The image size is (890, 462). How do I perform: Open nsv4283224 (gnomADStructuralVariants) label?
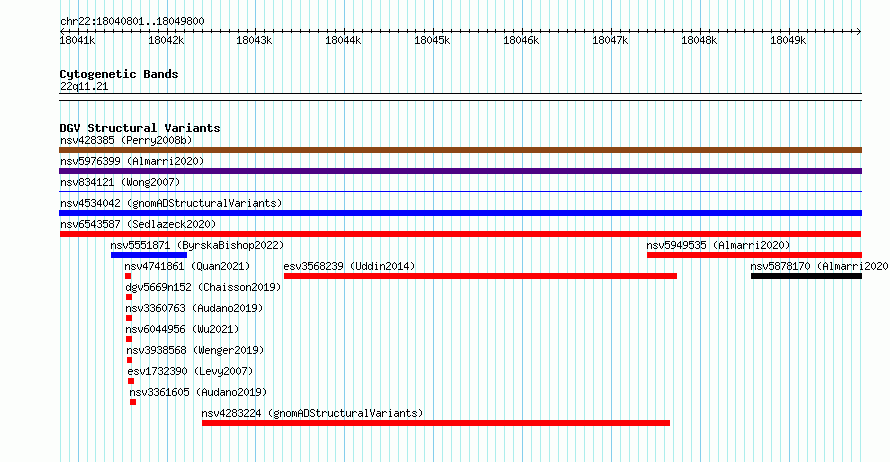(312, 413)
